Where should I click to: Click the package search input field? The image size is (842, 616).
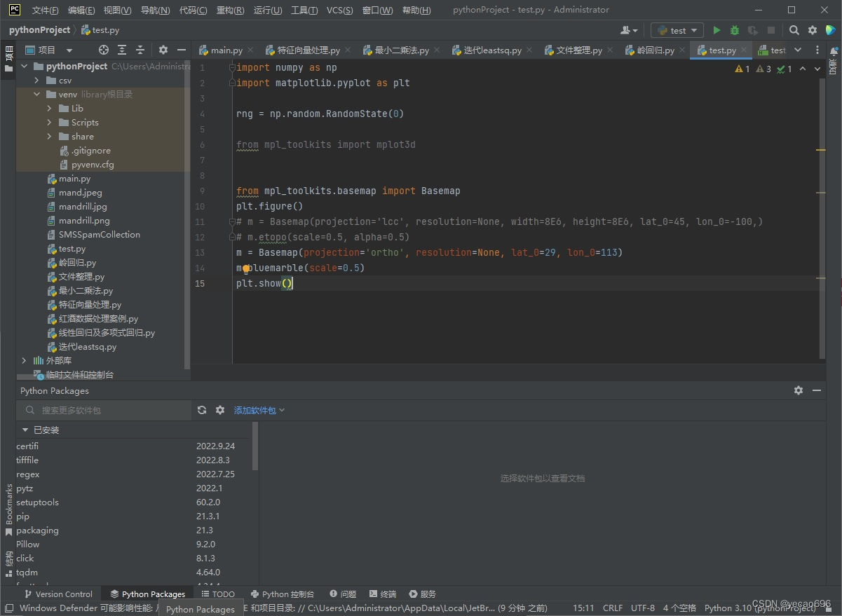pyautogui.click(x=98, y=410)
